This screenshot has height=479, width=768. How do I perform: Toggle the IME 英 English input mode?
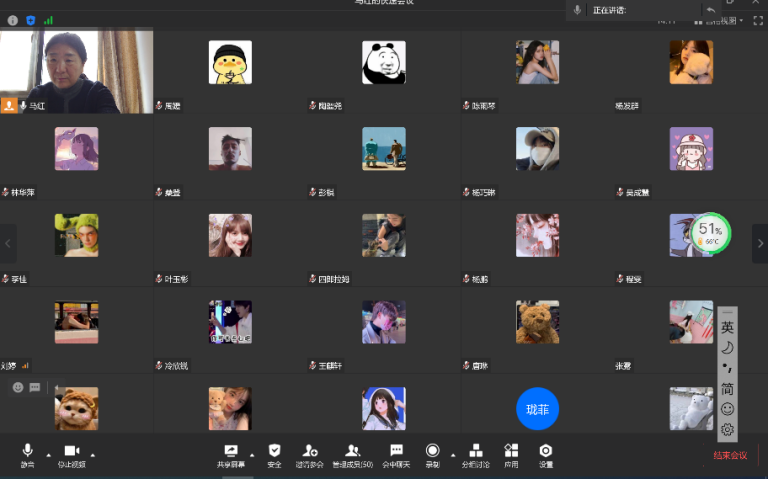click(727, 326)
